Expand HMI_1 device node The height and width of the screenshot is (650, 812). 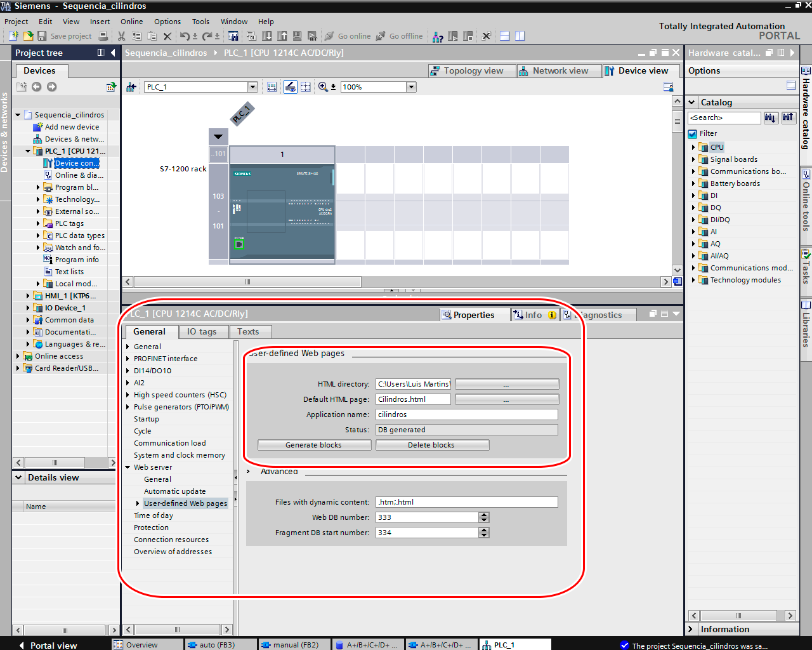point(28,296)
